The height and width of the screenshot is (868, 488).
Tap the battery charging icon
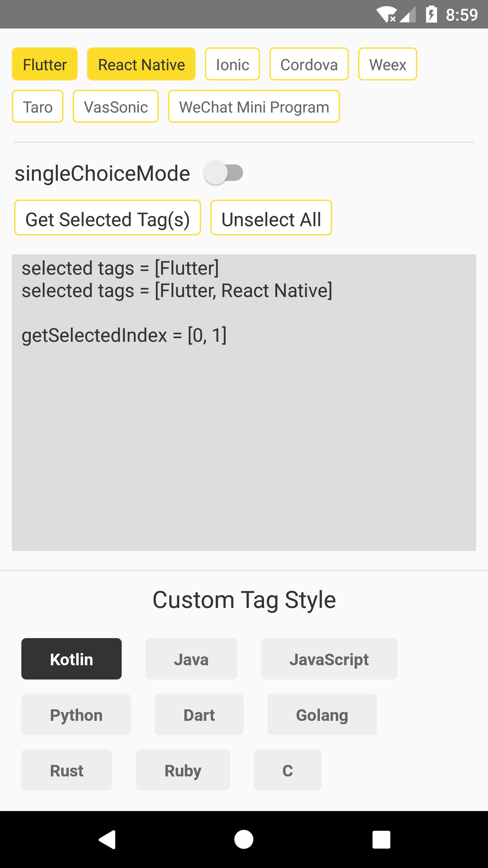[x=431, y=15]
